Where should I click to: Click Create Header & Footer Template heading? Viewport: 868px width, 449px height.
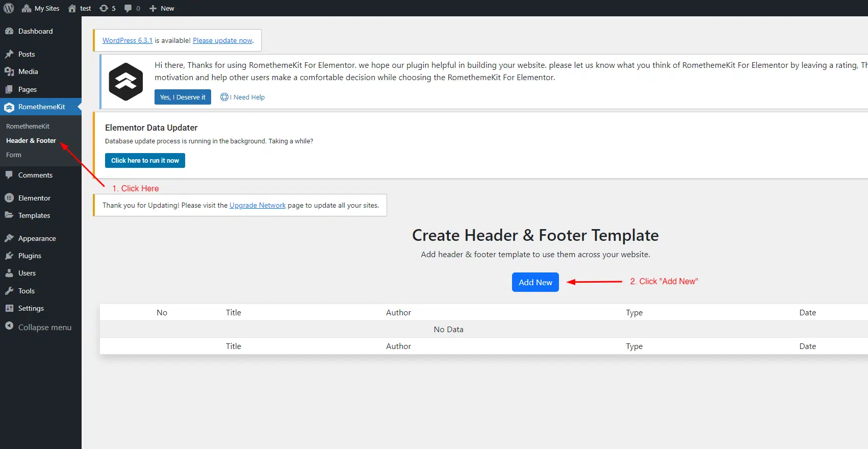pos(535,235)
